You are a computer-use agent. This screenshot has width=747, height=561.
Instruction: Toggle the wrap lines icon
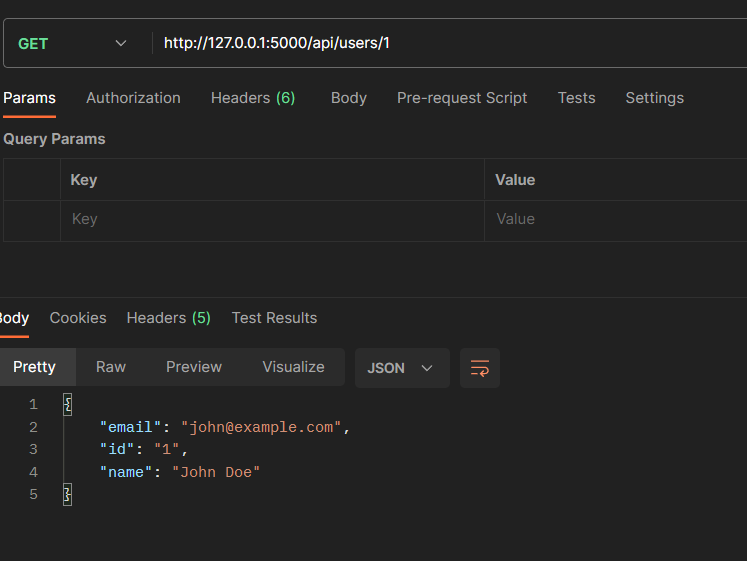[480, 368]
